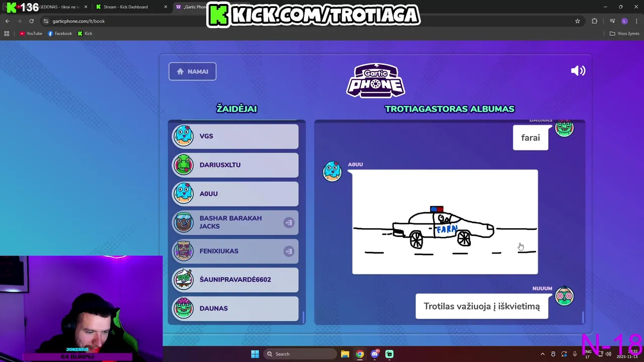Mute the Gartic Phone sound speaker icon

[x=578, y=71]
